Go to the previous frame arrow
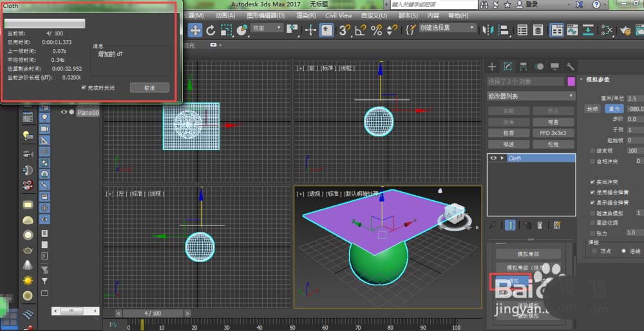 click(x=118, y=314)
